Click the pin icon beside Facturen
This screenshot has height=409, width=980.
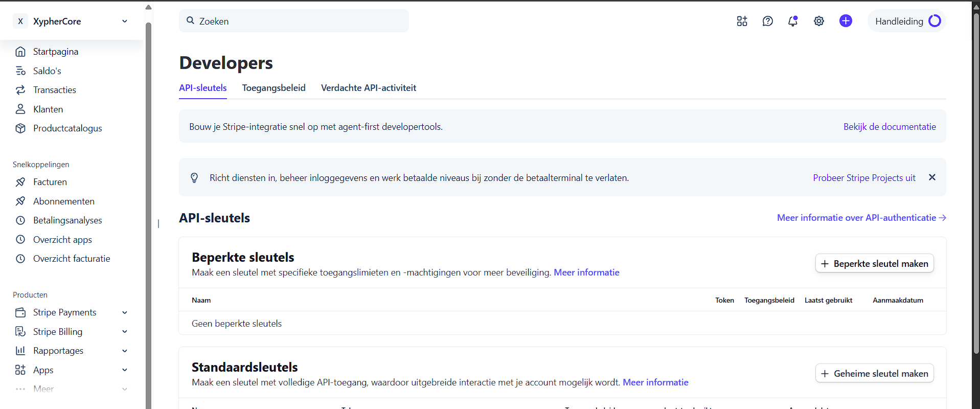pos(20,182)
